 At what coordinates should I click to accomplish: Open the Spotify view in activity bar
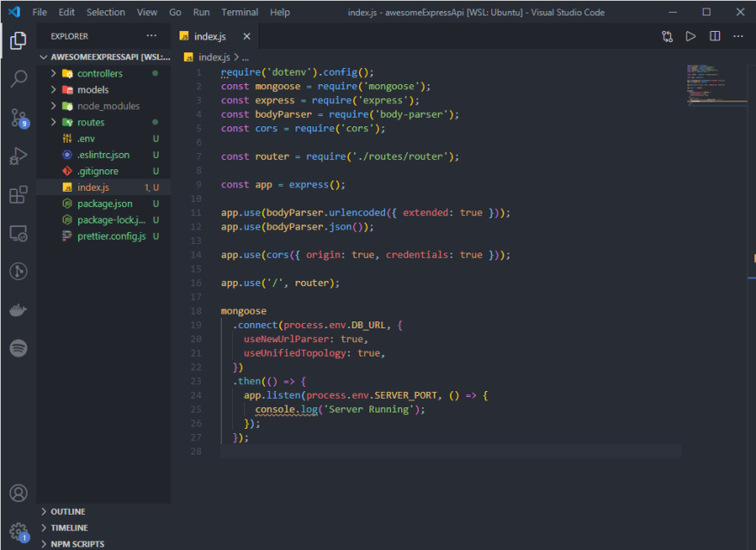(x=18, y=348)
